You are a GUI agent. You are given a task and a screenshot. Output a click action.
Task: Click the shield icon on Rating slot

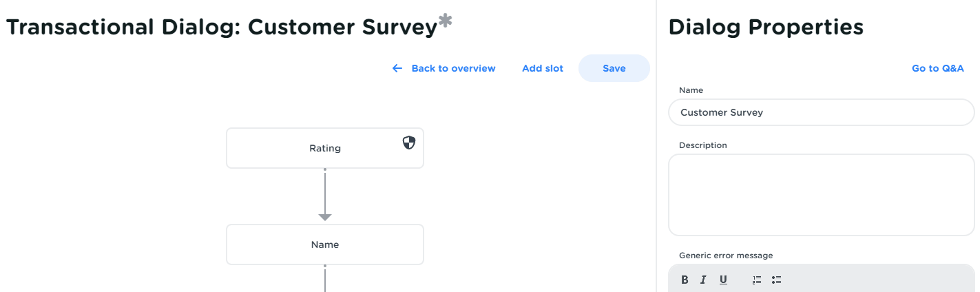pos(409,143)
